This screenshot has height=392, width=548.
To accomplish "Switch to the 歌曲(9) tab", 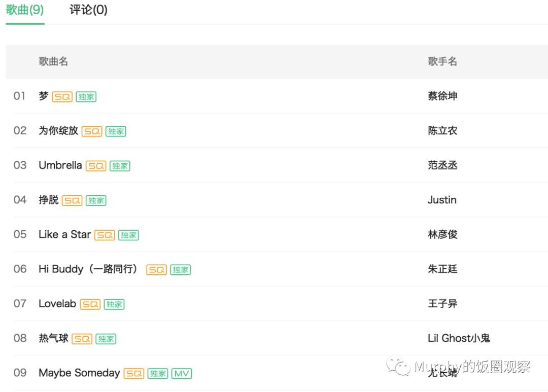I will point(25,10).
